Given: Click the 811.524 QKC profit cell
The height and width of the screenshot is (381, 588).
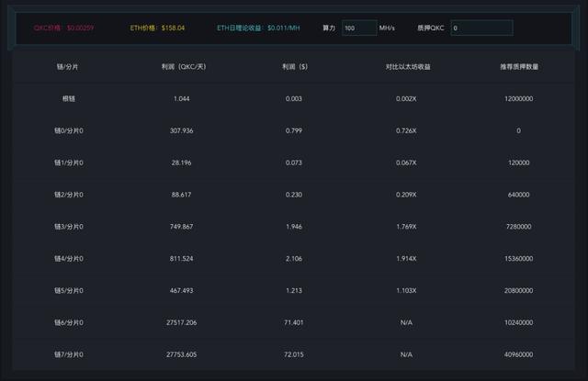Looking at the screenshot, I should [182, 259].
